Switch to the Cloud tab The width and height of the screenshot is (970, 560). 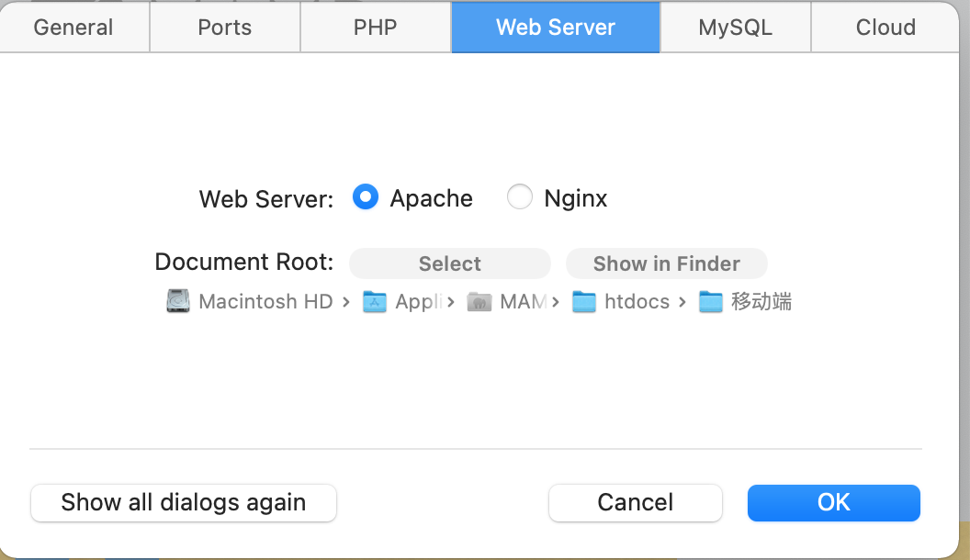885,27
